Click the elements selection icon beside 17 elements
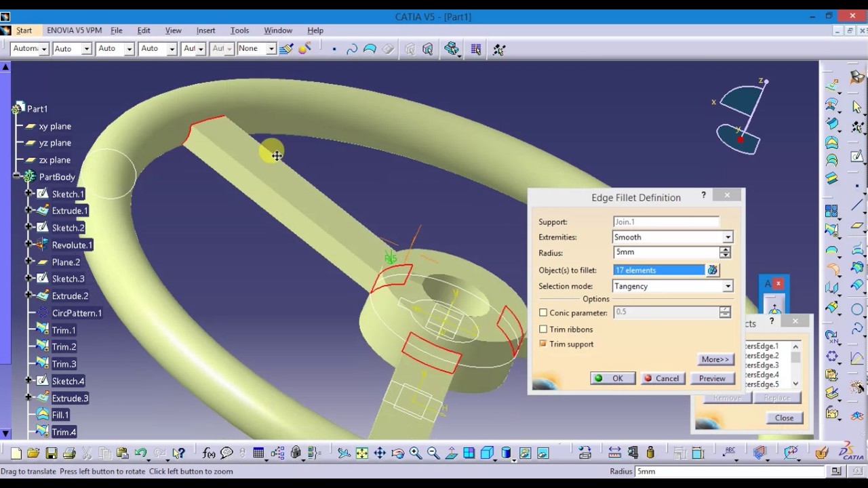The width and height of the screenshot is (868, 488). coord(712,270)
